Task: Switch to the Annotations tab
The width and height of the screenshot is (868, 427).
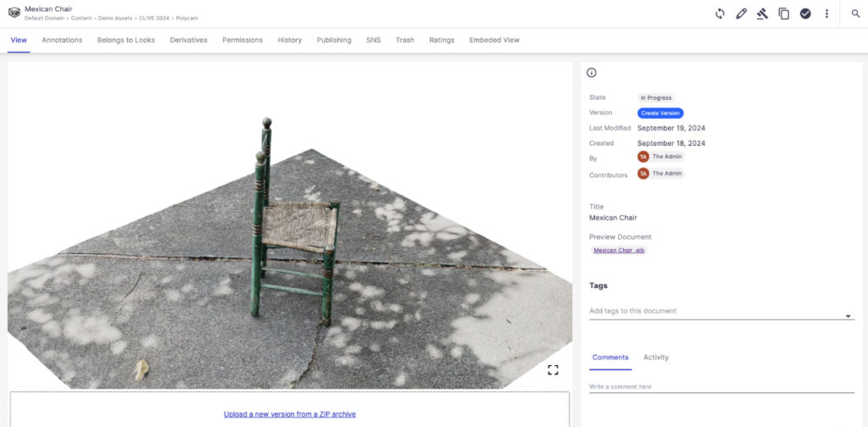Action: click(62, 40)
